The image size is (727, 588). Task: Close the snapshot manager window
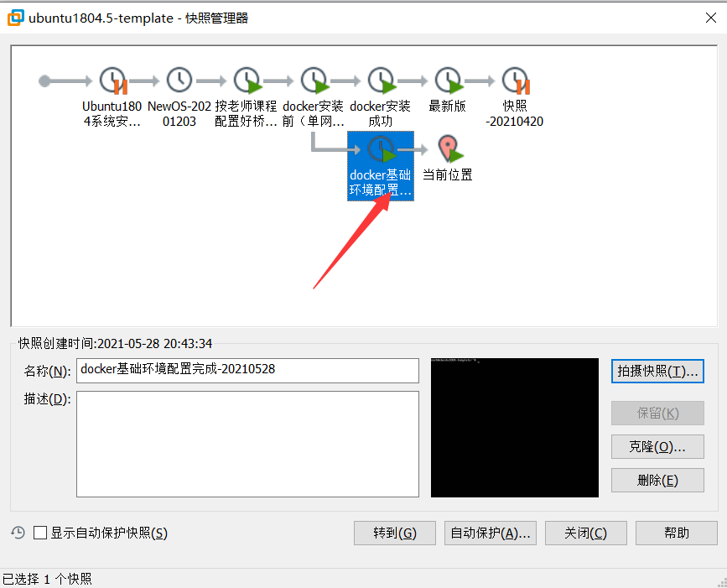tap(711, 18)
